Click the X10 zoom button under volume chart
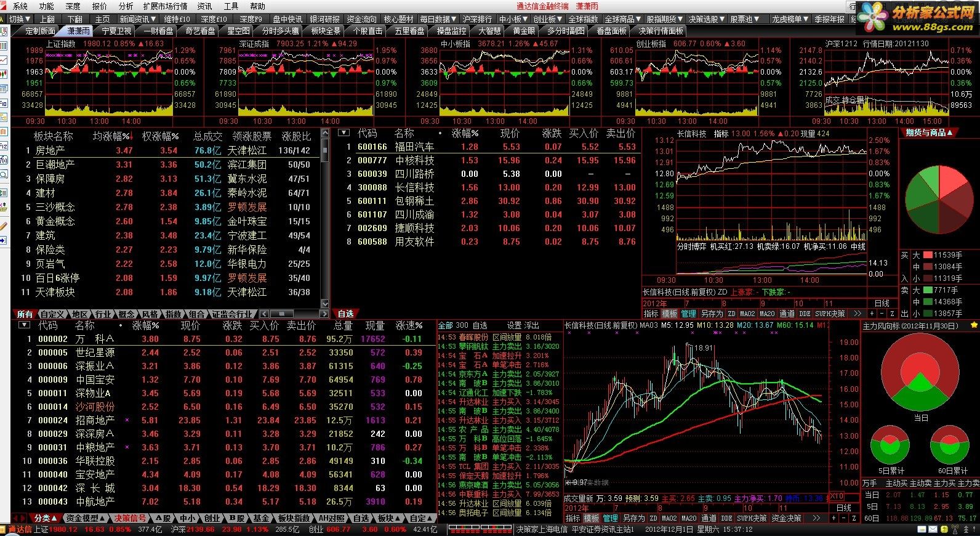The height and width of the screenshot is (536, 980). [x=837, y=497]
